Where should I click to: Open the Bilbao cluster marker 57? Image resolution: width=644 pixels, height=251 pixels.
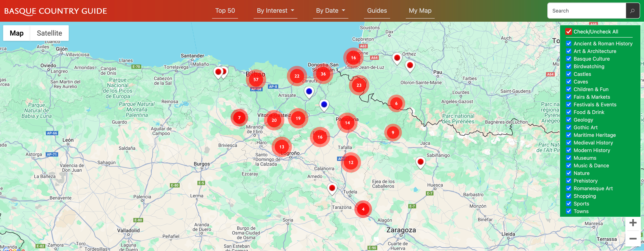256,80
